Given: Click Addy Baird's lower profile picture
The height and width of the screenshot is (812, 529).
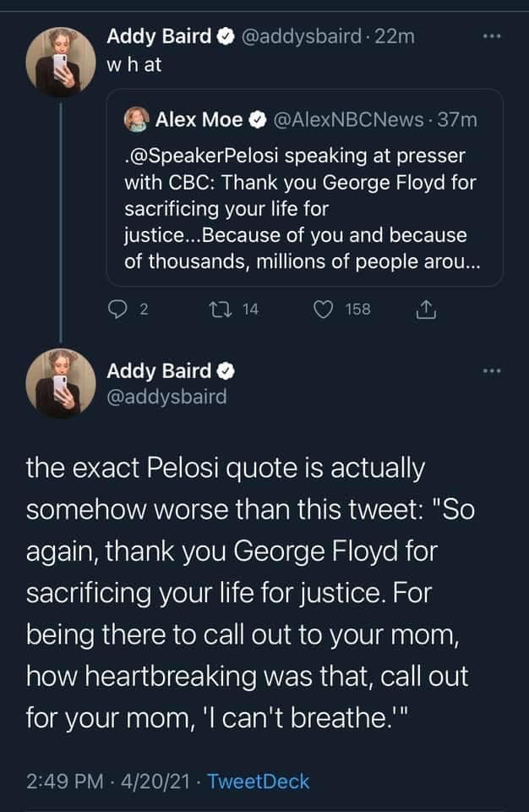Looking at the screenshot, I should [60, 383].
